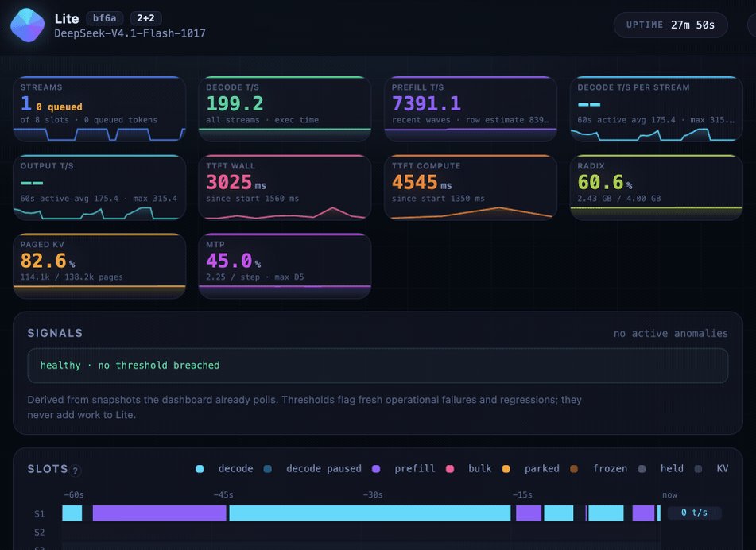
Task: Open the DECODE T/S 199.2 card
Action: (x=285, y=109)
